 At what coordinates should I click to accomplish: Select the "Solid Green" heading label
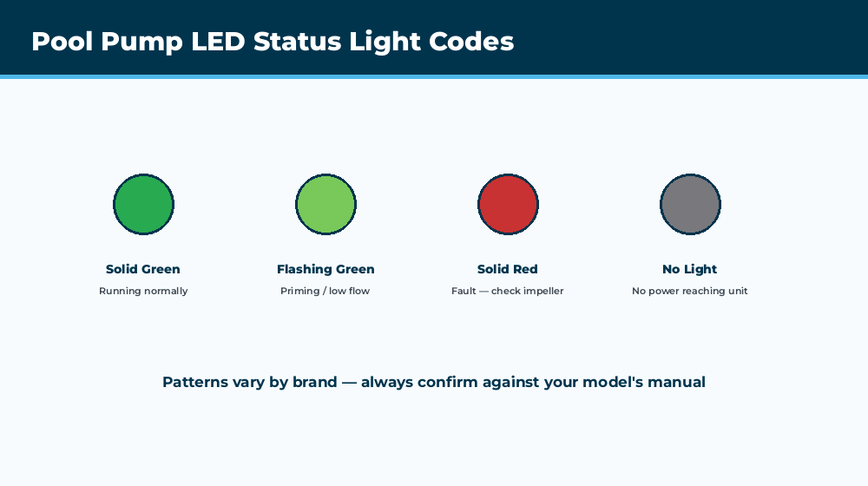[x=143, y=269]
